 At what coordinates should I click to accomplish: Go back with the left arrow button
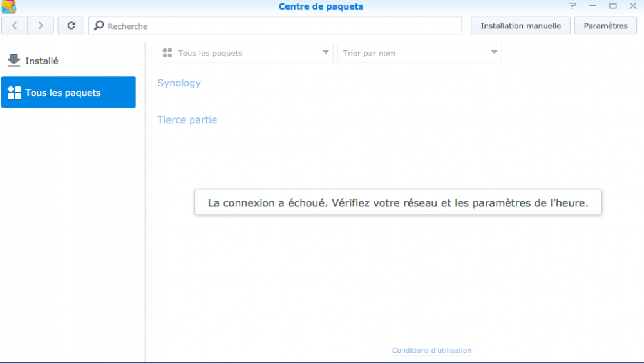click(x=14, y=26)
